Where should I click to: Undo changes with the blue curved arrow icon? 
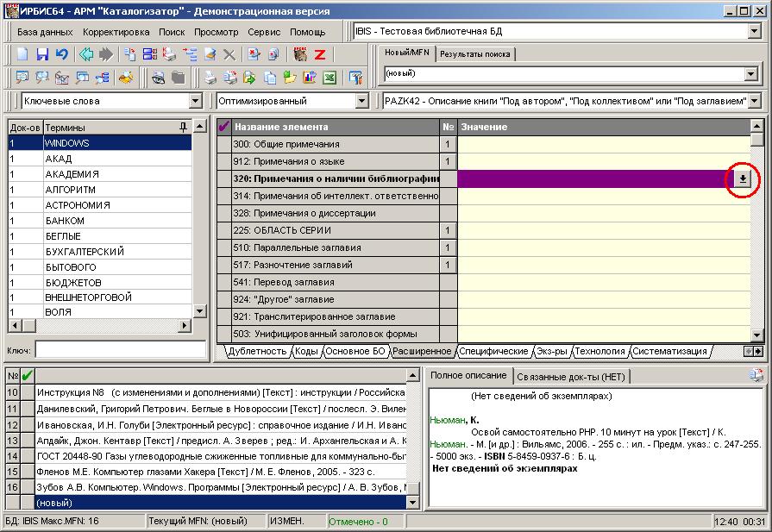[61, 54]
